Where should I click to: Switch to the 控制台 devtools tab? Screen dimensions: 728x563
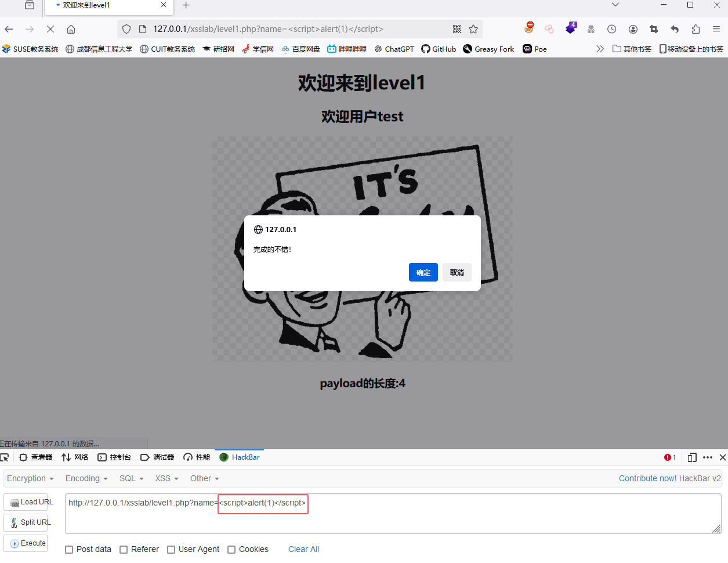[x=114, y=457]
